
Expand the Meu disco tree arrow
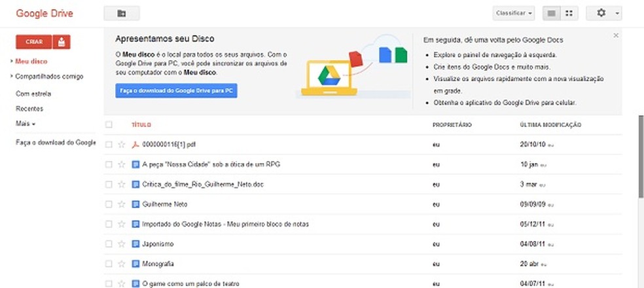point(12,62)
